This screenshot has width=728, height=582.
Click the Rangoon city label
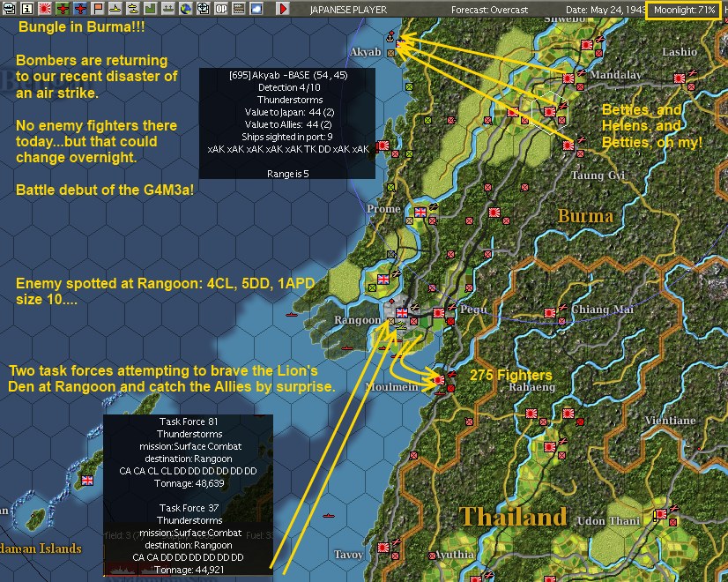(357, 320)
